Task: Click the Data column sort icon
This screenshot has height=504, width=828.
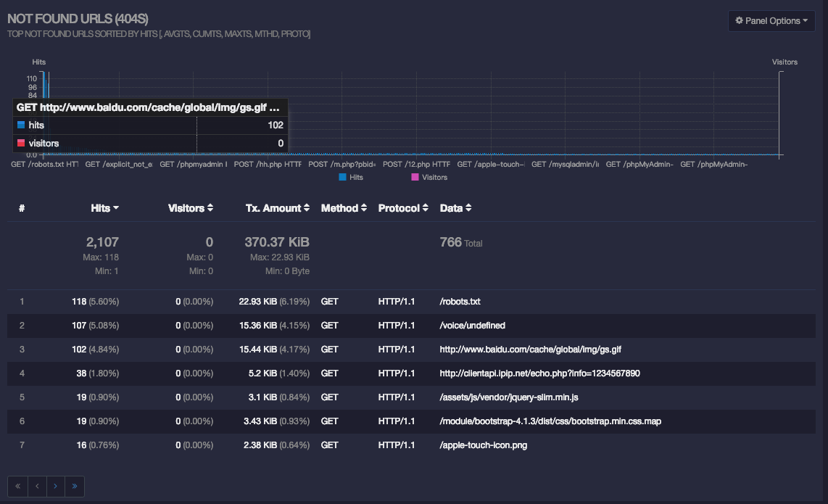Action: point(469,207)
